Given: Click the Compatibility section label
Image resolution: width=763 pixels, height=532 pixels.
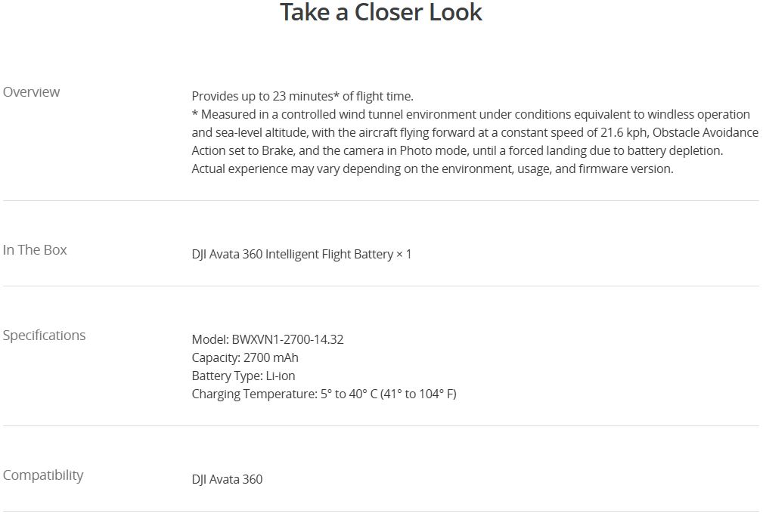Looking at the screenshot, I should tap(43, 475).
